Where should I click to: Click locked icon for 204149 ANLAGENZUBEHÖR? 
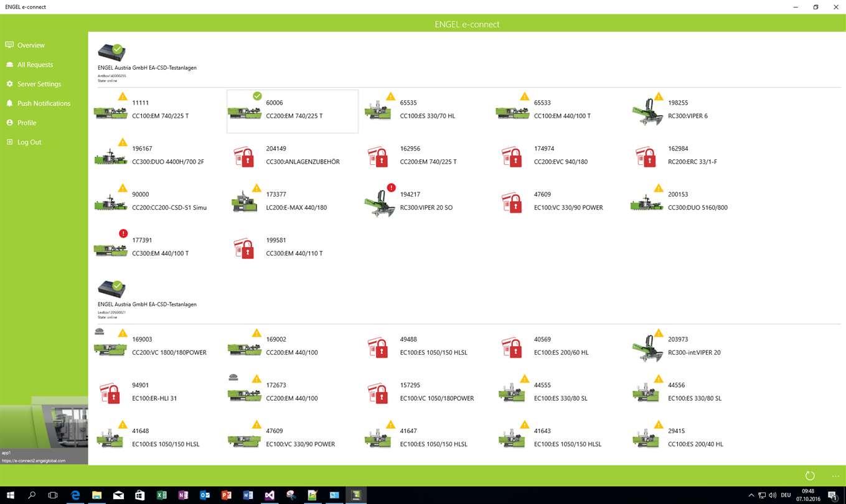pyautogui.click(x=244, y=157)
